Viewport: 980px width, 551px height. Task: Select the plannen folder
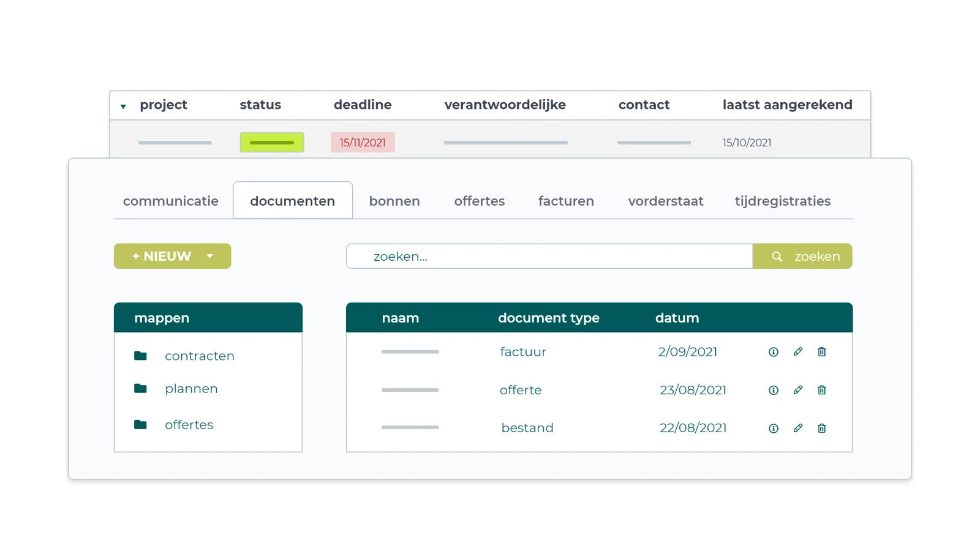tap(191, 389)
